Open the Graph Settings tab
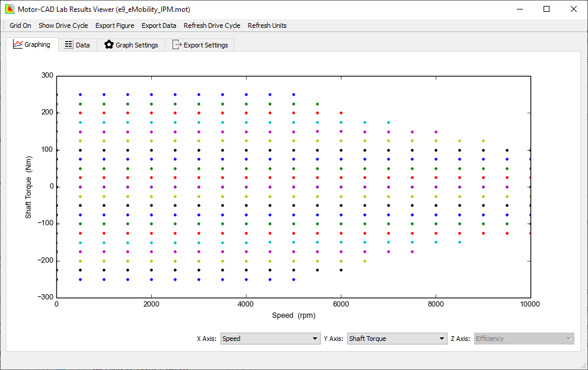Viewport: 588px width, 370px height. pyautogui.click(x=131, y=44)
